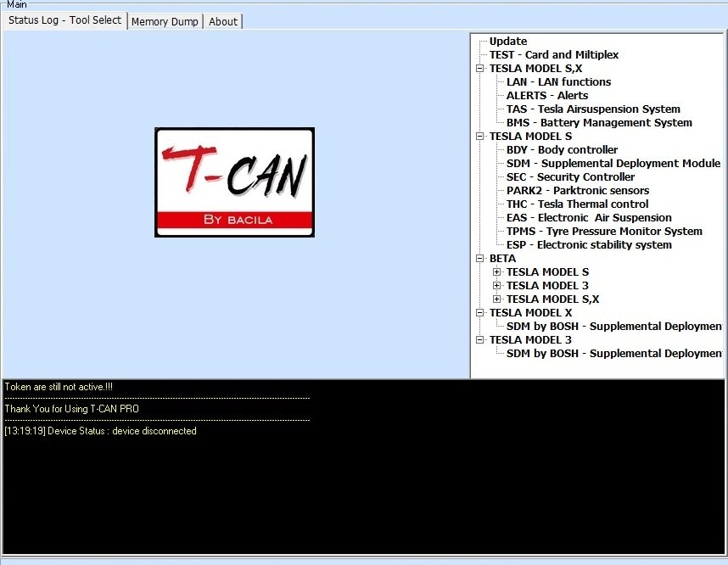Open EAS - Electronic Air Suspension
Viewport: 728px width, 565px height.
pyautogui.click(x=589, y=218)
